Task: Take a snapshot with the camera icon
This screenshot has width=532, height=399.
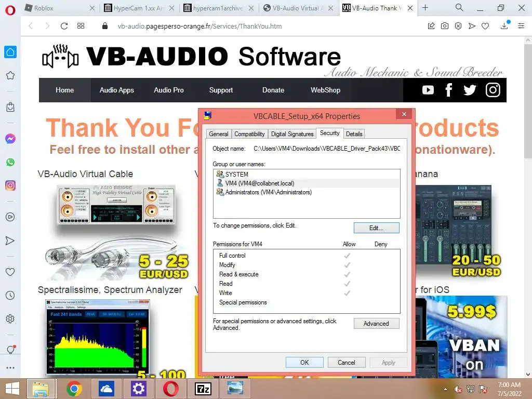Action: coord(445,26)
